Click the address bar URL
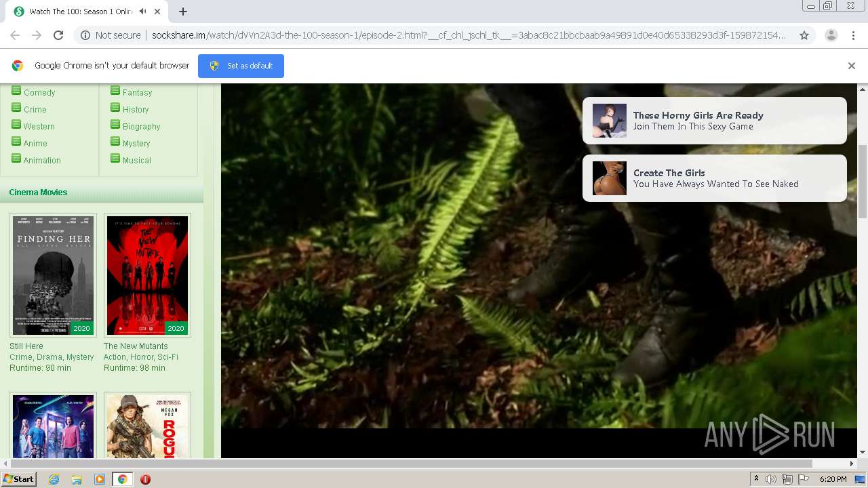 [468, 35]
